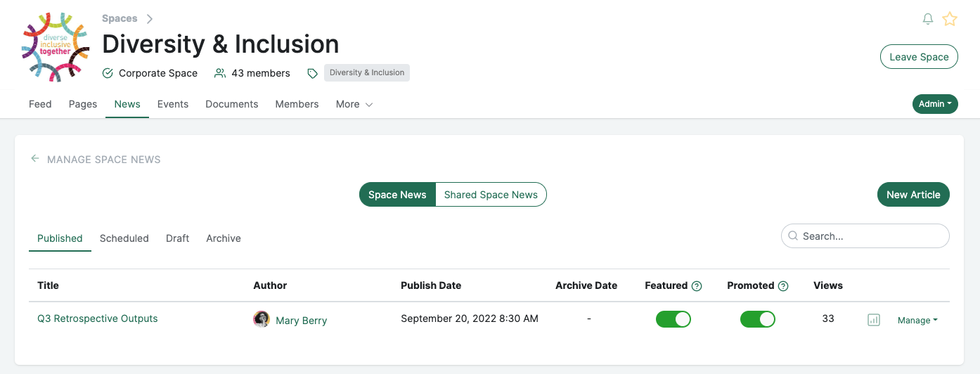Switch to Shared Space News
This screenshot has height=374, width=980.
click(x=491, y=195)
